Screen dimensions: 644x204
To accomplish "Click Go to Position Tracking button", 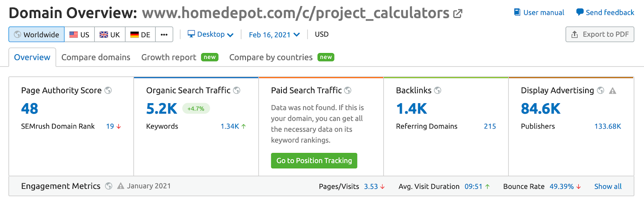I will pyautogui.click(x=314, y=161).
